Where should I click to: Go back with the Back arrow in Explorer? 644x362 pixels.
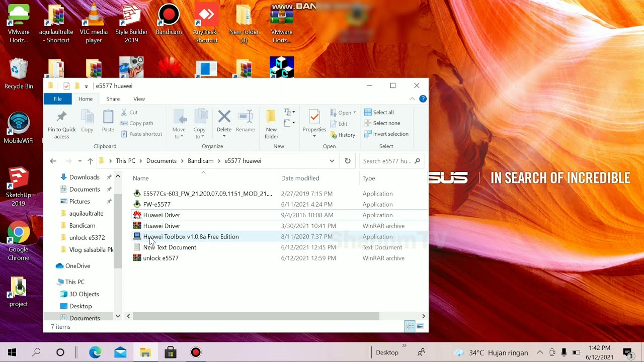coord(53,161)
